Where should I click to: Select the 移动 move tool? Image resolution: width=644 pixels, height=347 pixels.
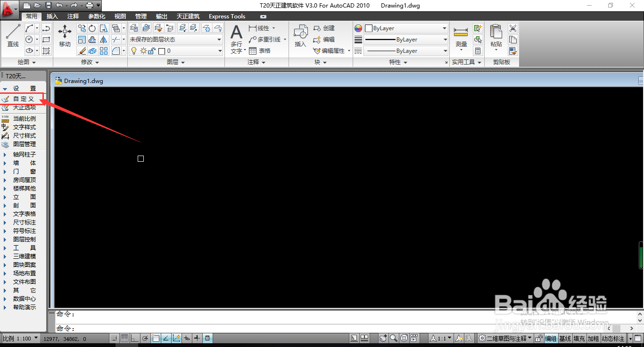[x=65, y=35]
